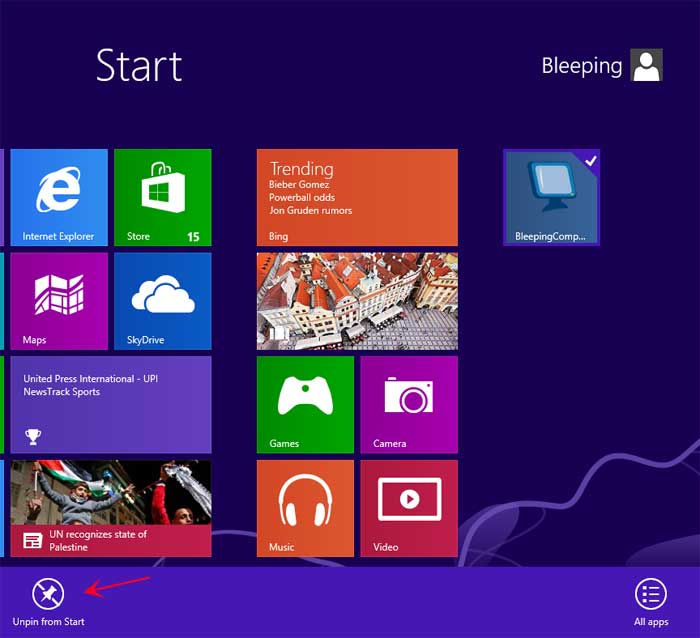Launch the Games tile
700x638 pixels.
(305, 405)
